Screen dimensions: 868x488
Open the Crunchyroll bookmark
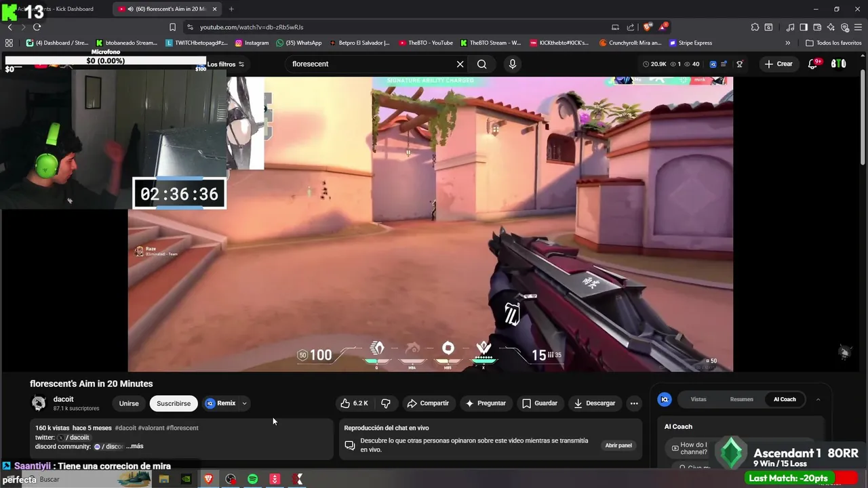click(631, 43)
